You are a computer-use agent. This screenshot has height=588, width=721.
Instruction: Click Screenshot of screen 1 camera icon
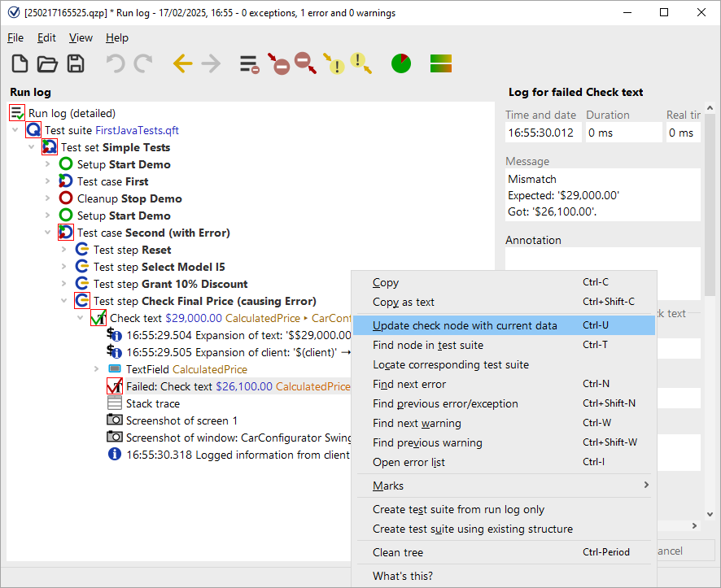115,420
